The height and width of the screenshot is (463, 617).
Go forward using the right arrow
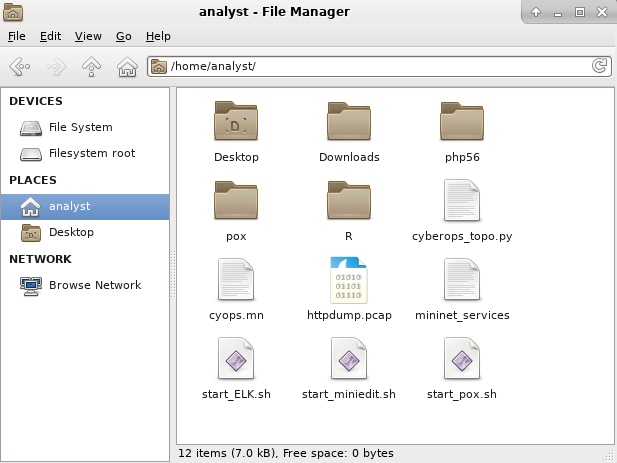[x=56, y=66]
